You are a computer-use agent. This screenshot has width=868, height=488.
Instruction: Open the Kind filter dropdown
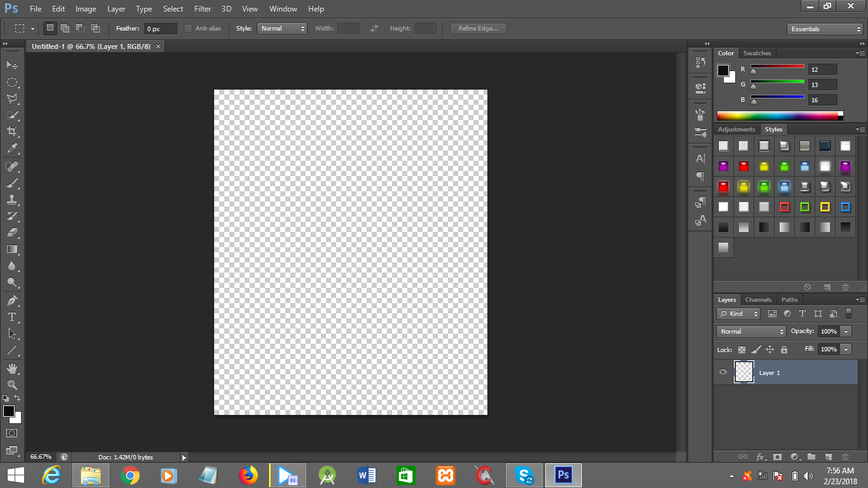point(738,314)
